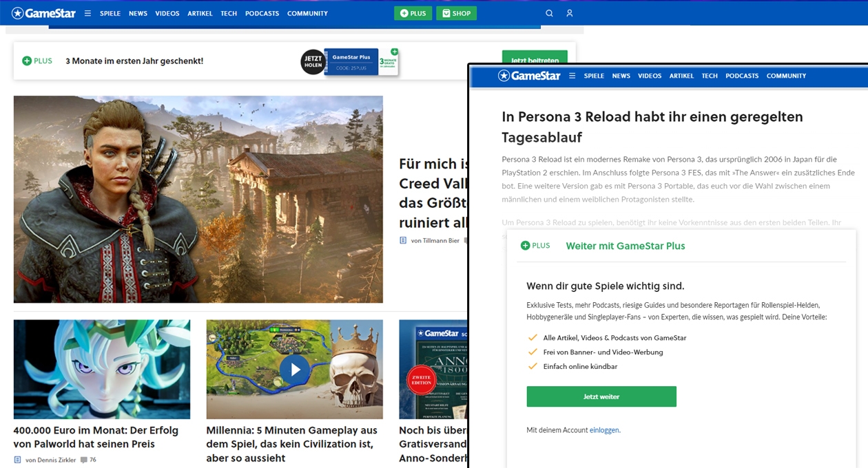This screenshot has width=868, height=468.
Task: Open the SHOP button in the main header
Action: point(456,13)
